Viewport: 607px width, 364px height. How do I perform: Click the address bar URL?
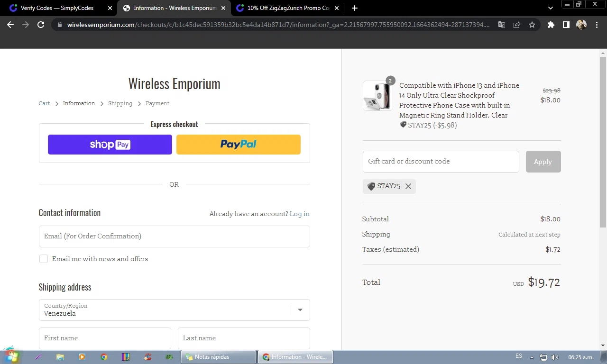click(x=278, y=25)
